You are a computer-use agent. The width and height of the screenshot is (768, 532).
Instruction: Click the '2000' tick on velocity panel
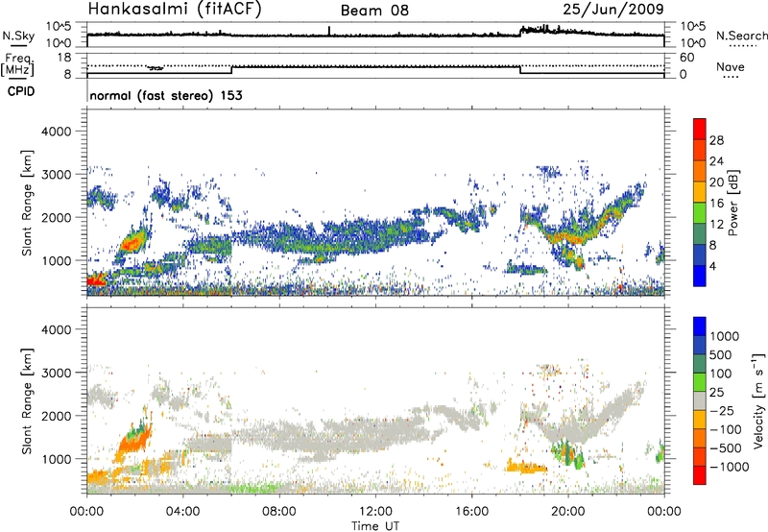pyautogui.click(x=56, y=416)
